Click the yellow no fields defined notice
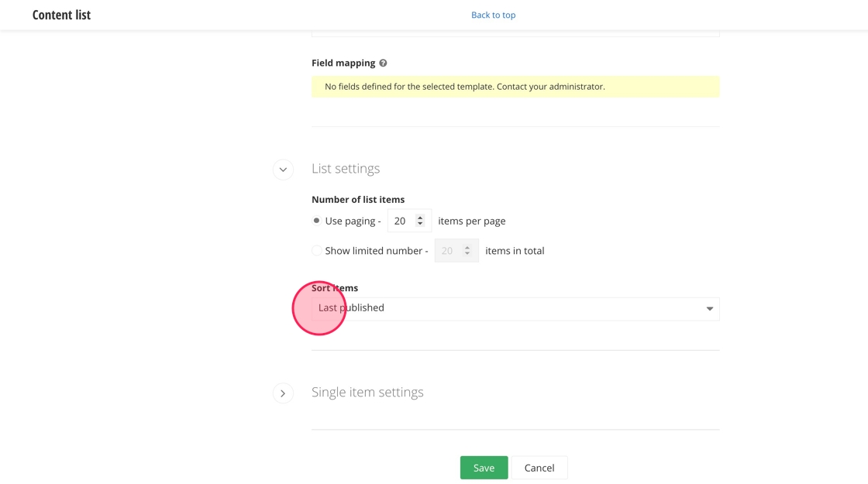This screenshot has width=868, height=484. (x=515, y=87)
